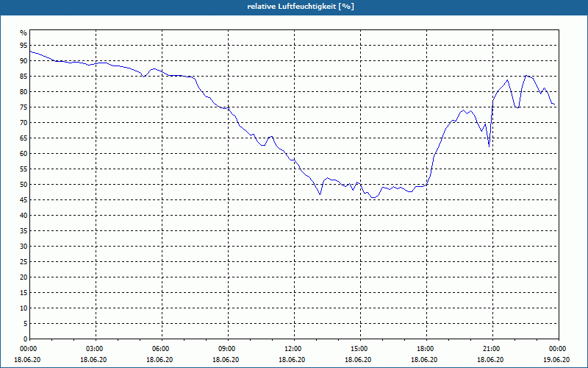Click the "09:00" x-axis time label
Image resolution: width=588 pixels, height=368 pixels.
[226, 349]
